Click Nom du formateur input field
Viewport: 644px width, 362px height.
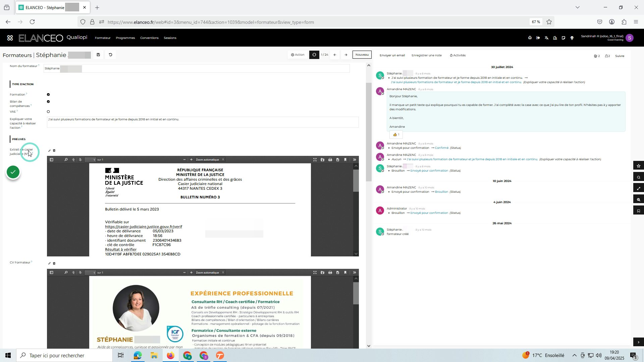coord(197,69)
